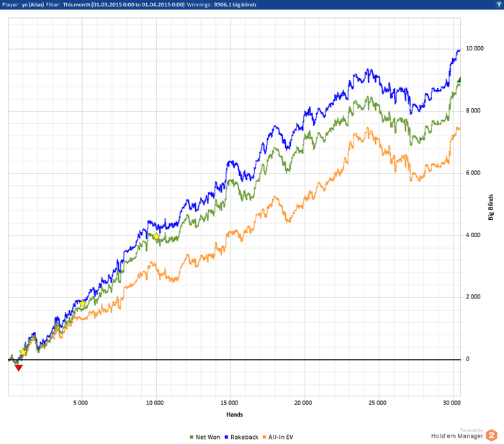The height and width of the screenshot is (444, 504).
Task: Toggle the Rakeback series in legend
Action: (x=241, y=437)
